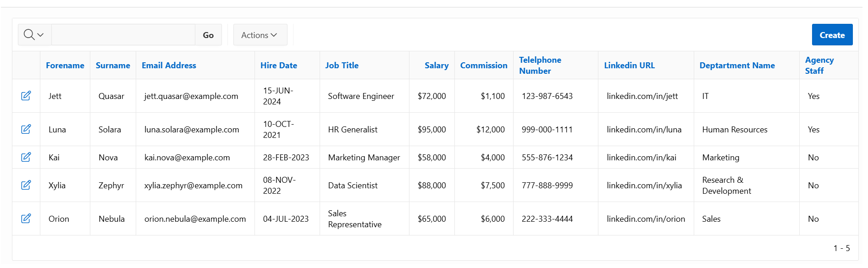Click edit icon for Xylia Zephyr
868x268 pixels.
click(26, 185)
